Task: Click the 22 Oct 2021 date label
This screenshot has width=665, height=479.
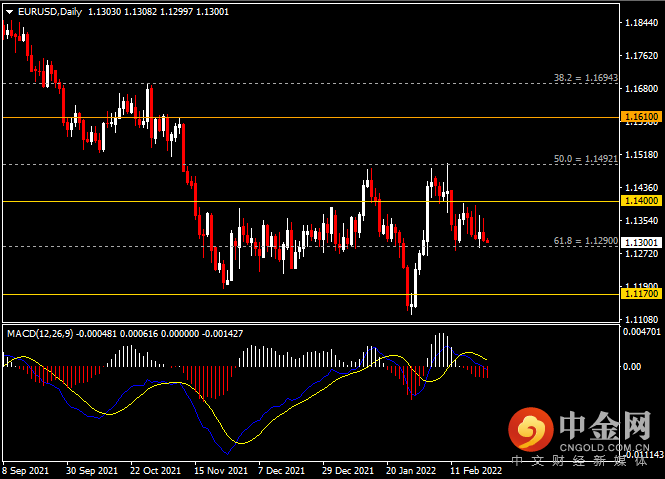Action: point(155,471)
